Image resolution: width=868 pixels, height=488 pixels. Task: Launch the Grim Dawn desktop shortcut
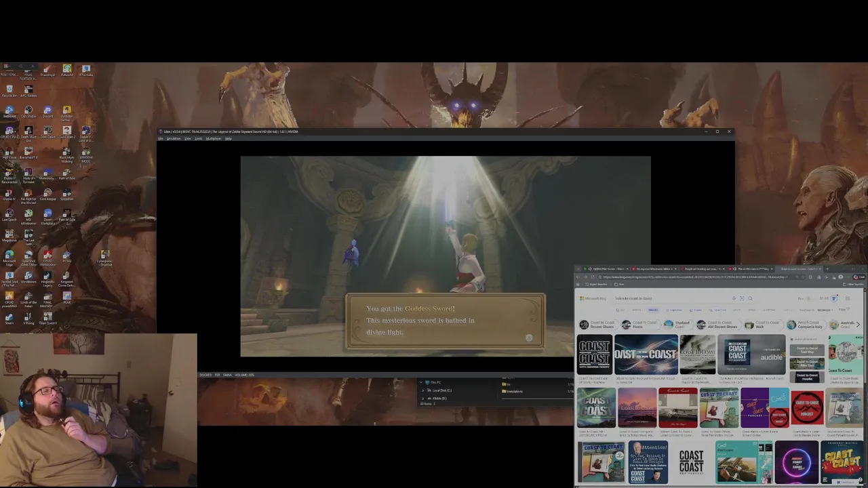47,132
